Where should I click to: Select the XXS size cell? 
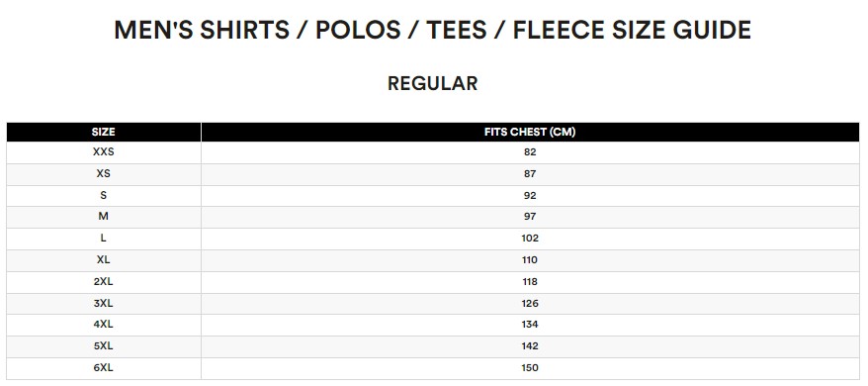click(x=104, y=152)
